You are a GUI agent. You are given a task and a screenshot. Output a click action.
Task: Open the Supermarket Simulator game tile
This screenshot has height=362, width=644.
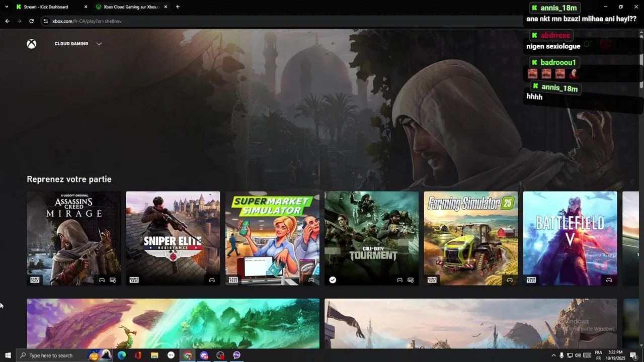[272, 238]
